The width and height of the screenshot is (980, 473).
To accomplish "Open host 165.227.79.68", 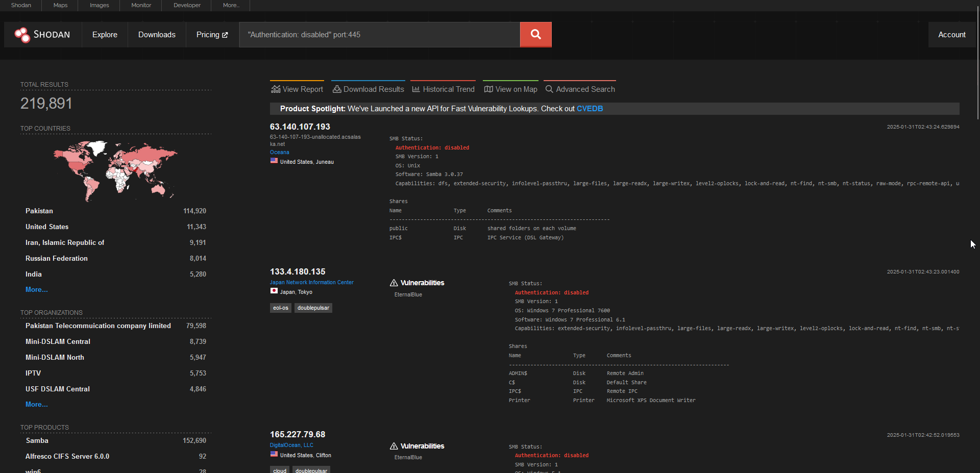I will pos(298,434).
